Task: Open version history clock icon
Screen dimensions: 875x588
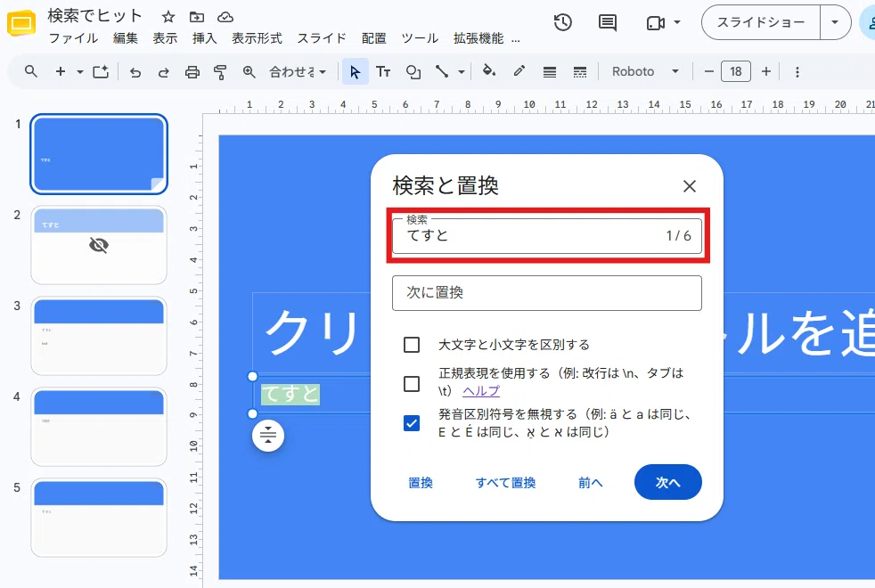Action: click(563, 22)
